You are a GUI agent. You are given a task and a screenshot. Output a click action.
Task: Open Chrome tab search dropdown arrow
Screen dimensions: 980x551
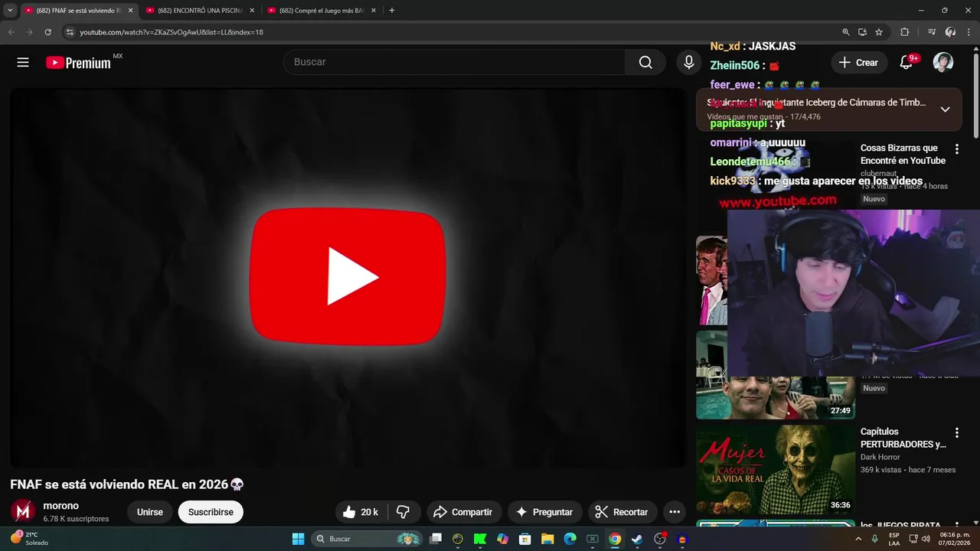(10, 11)
